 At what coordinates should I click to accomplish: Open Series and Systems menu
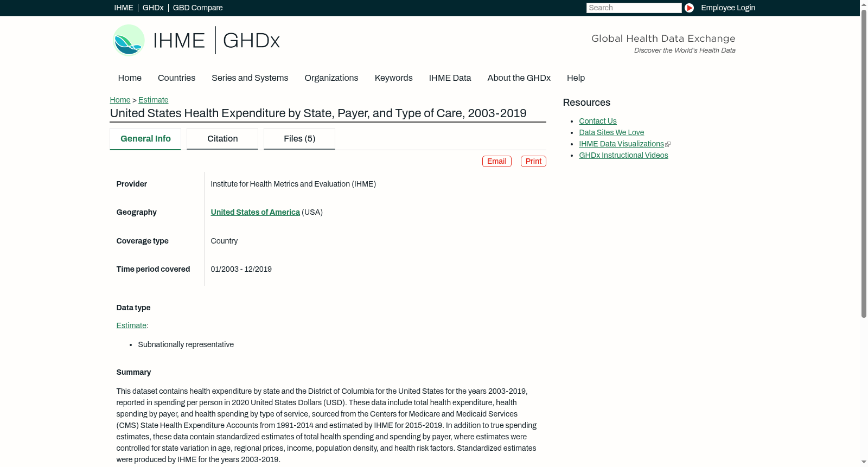tap(250, 78)
